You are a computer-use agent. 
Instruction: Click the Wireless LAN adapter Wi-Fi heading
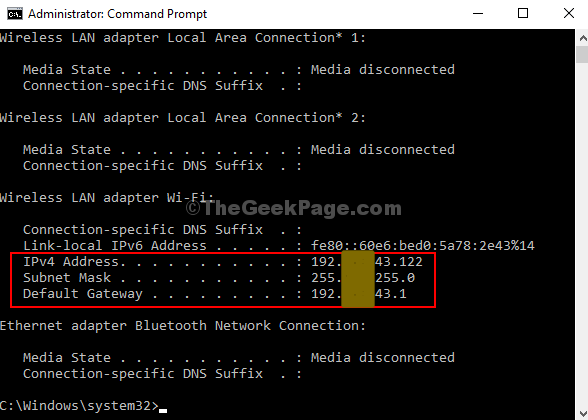[x=107, y=198]
